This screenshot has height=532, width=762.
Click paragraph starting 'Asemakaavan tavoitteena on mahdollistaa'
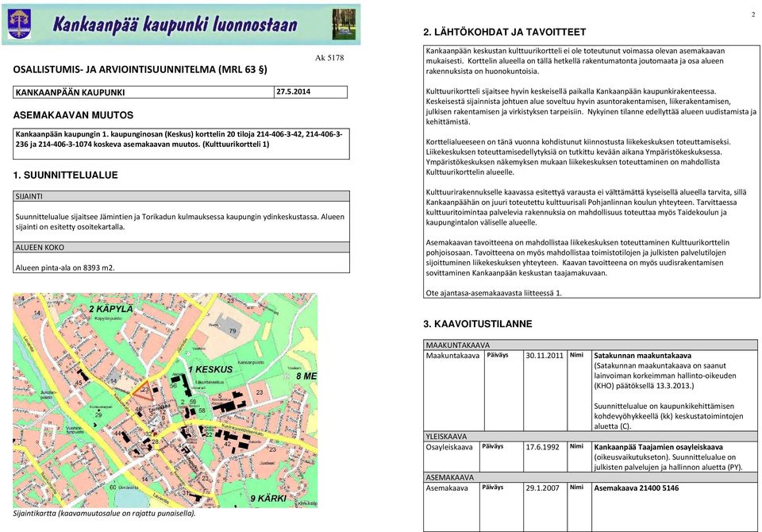tap(578, 258)
